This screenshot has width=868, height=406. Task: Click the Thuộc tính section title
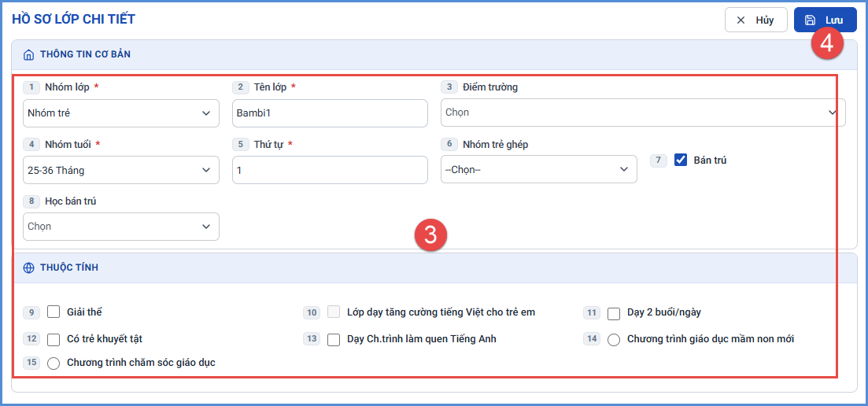click(69, 268)
